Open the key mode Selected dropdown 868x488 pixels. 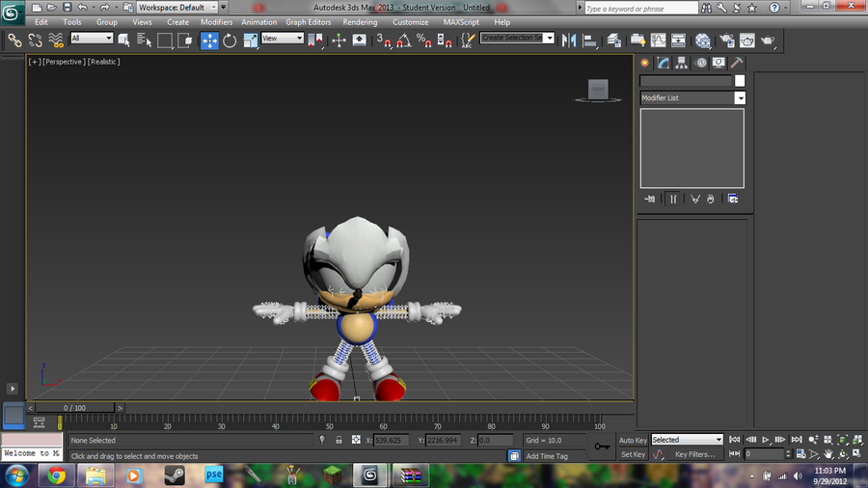click(687, 440)
